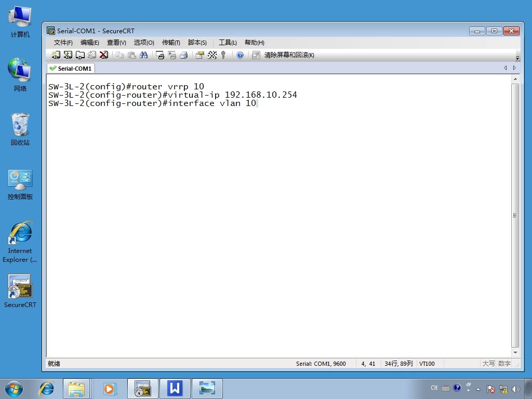Click the 'virtual-ip 192.168.10.254' line

tap(172, 95)
